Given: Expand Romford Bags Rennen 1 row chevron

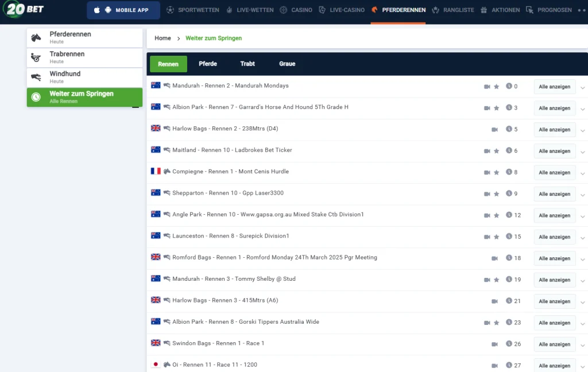Looking at the screenshot, I should click(x=582, y=259).
